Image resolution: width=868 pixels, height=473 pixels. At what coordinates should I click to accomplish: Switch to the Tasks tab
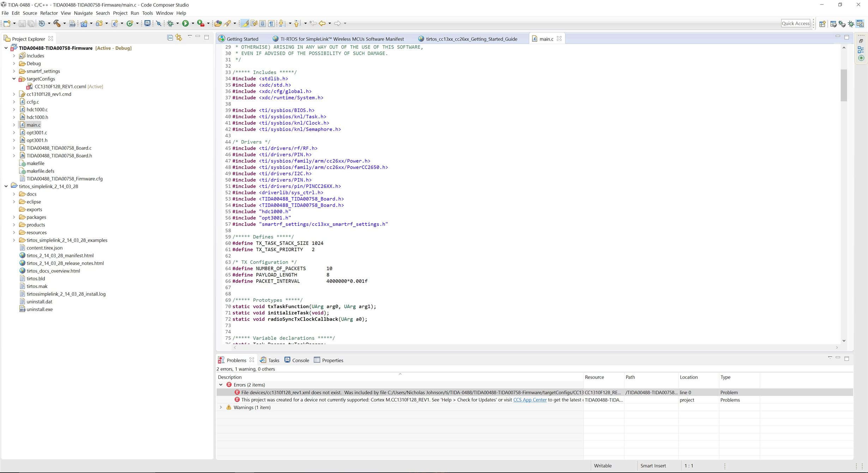pyautogui.click(x=270, y=360)
